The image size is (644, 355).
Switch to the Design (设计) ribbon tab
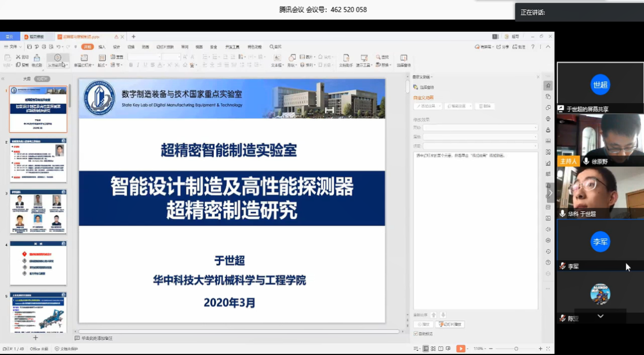pyautogui.click(x=117, y=46)
